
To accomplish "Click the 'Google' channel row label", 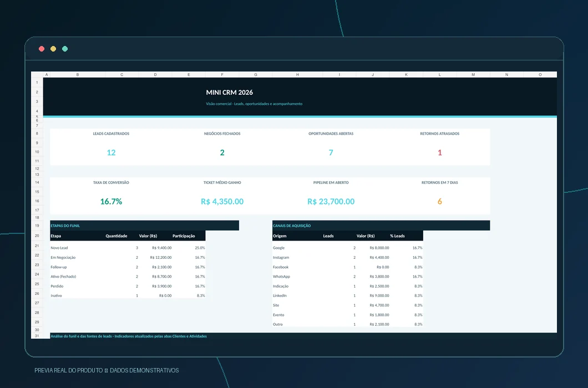I will pos(278,248).
